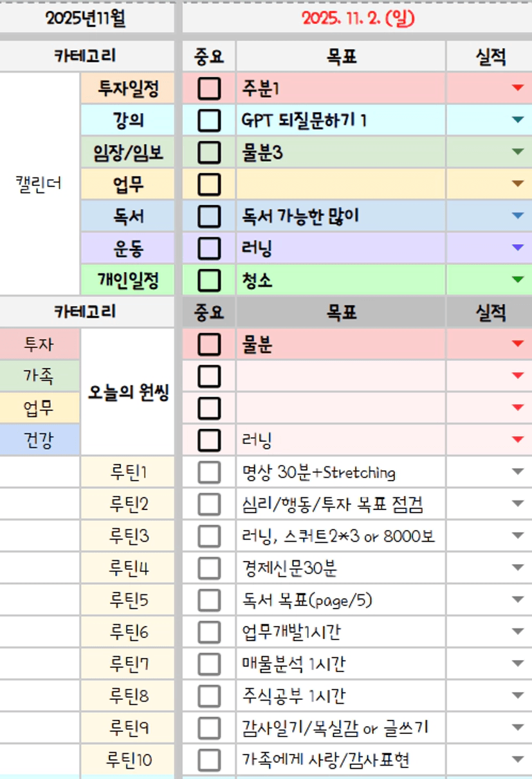Viewport: 532px width, 779px height.
Task: Check the 가족에게 사랑/감사표현 checkbox
Action: click(x=209, y=760)
